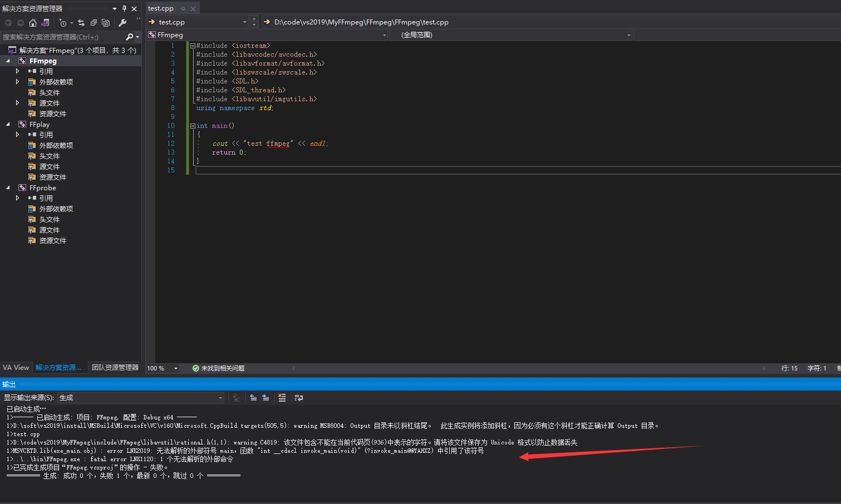This screenshot has width=841, height=504.
Task: Open the 100 % zoom dropdown
Action: [x=175, y=368]
